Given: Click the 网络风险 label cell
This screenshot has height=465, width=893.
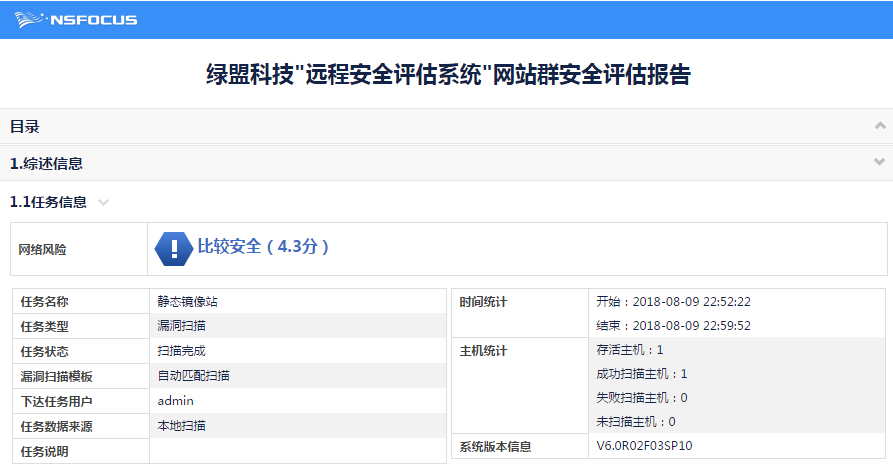Looking at the screenshot, I should pyautogui.click(x=79, y=249).
